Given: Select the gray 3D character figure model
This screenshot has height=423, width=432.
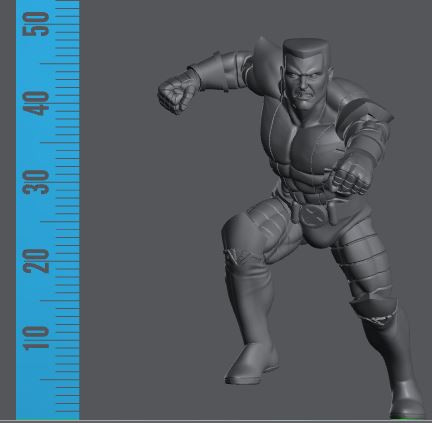Looking at the screenshot, I should point(290,227).
